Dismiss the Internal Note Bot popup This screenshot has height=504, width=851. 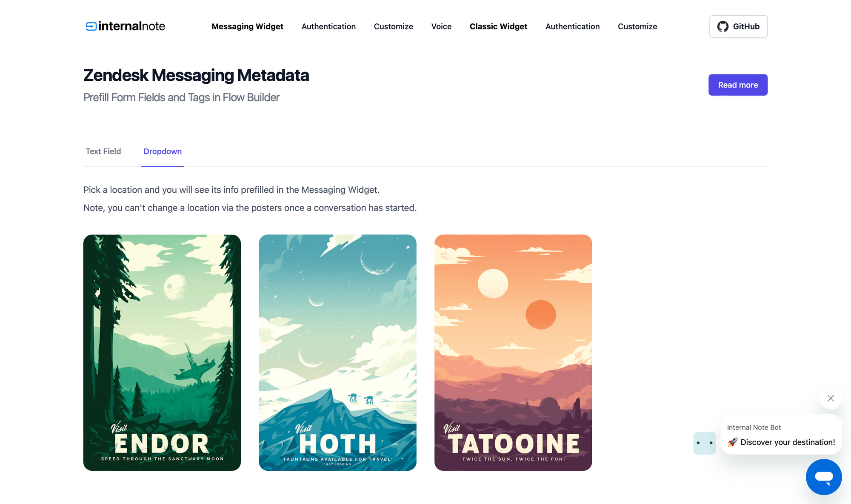831,398
